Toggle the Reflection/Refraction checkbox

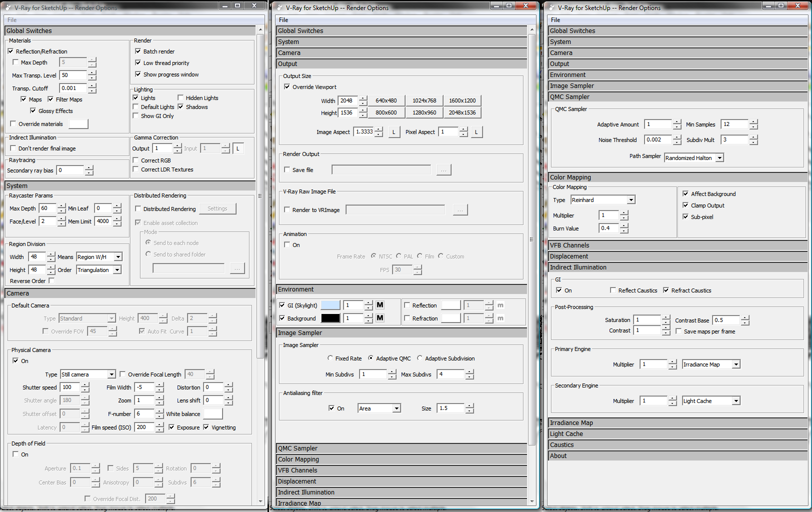[11, 51]
